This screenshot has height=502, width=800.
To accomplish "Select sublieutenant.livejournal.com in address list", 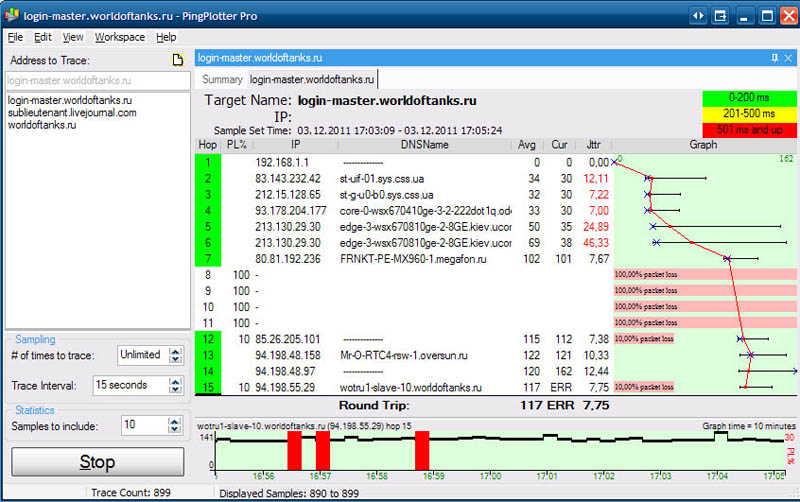I will pyautogui.click(x=72, y=113).
